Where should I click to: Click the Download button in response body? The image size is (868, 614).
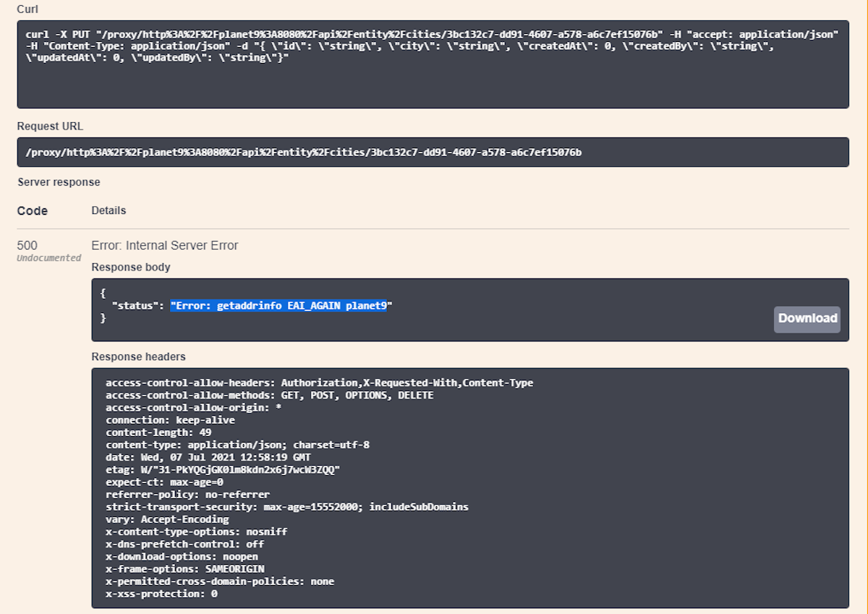(x=807, y=318)
